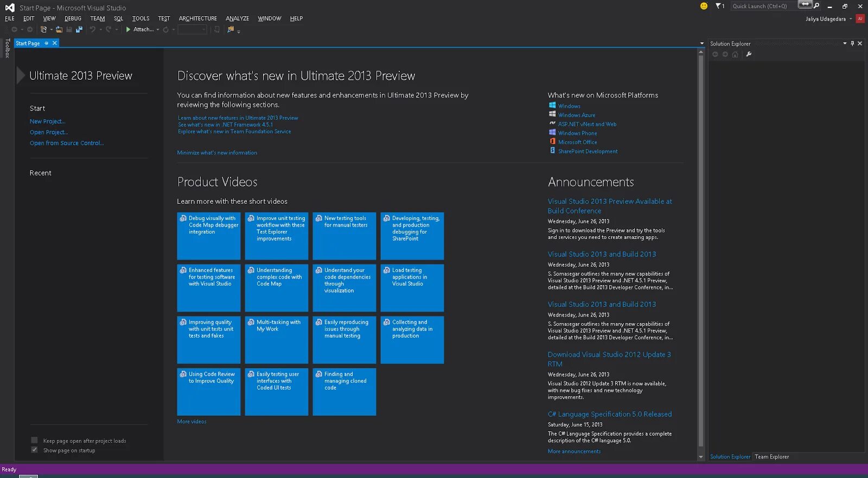This screenshot has height=478, width=868.
Task: Click Solution Explorer Back icon
Action: [x=715, y=54]
